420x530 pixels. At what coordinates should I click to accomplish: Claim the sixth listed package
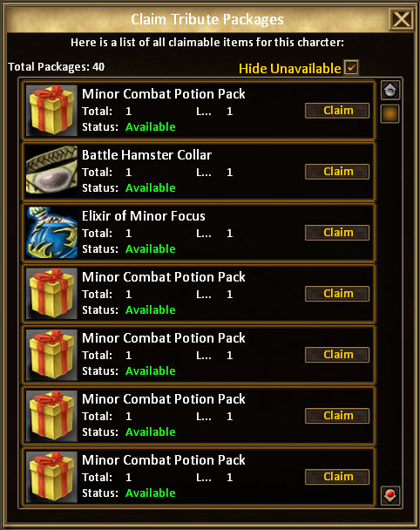pyautogui.click(x=337, y=416)
